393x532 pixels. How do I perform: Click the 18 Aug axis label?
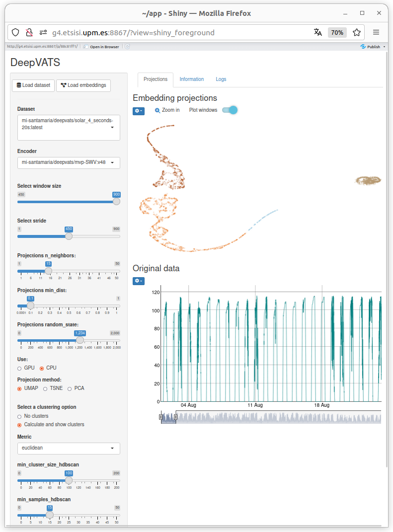pos(322,405)
